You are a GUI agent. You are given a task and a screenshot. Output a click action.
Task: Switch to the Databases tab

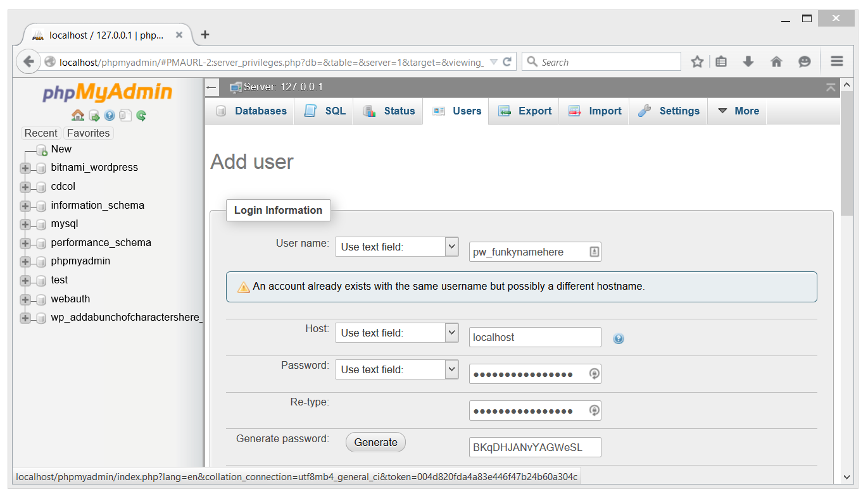click(x=251, y=111)
